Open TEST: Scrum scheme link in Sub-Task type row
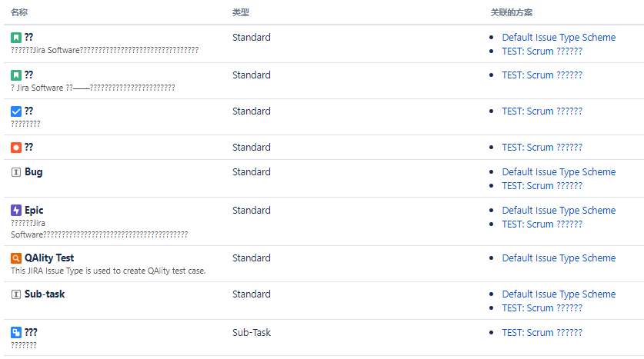Image resolution: width=644 pixels, height=359 pixels. pyautogui.click(x=542, y=333)
